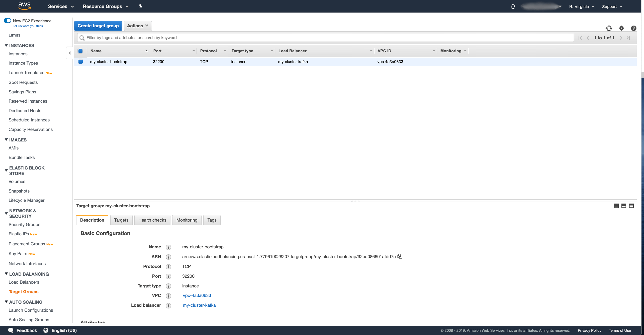This screenshot has width=644, height=335.
Task: Click the filter by tags search field
Action: point(326,38)
